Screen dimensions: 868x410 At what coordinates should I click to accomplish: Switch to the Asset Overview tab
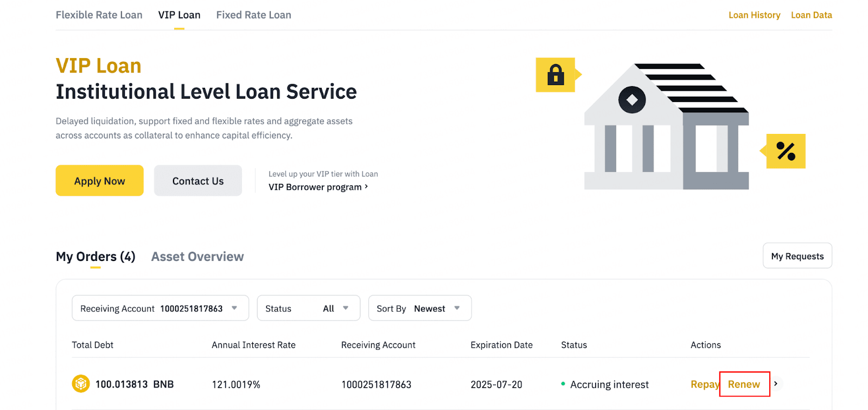coord(197,257)
